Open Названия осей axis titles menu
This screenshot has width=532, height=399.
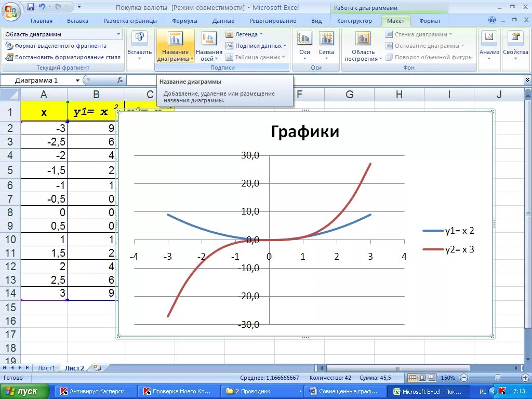(209, 46)
